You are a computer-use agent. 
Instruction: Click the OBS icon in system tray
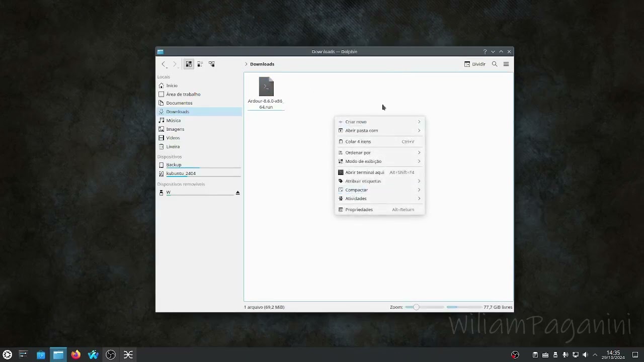coord(515,355)
